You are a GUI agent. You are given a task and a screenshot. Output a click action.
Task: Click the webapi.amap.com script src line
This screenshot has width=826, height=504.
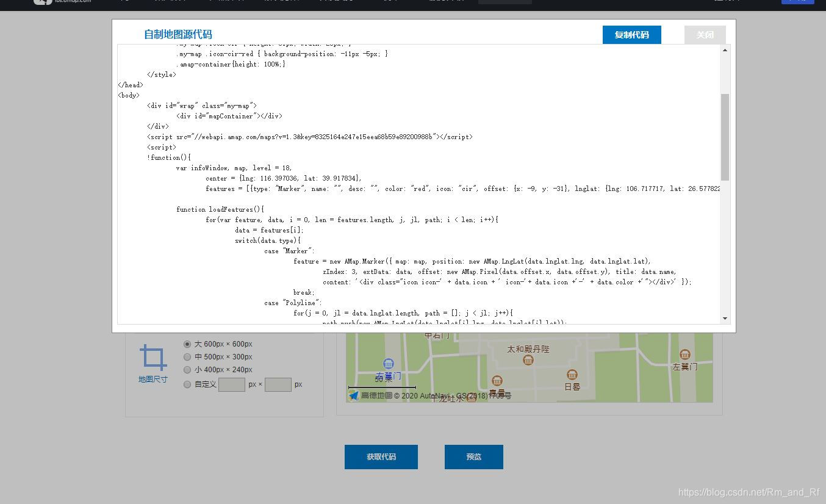tap(309, 137)
